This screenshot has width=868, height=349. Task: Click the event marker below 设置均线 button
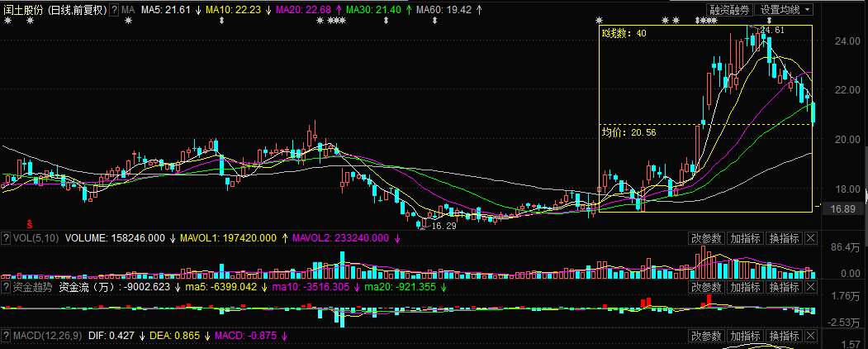[x=768, y=21]
